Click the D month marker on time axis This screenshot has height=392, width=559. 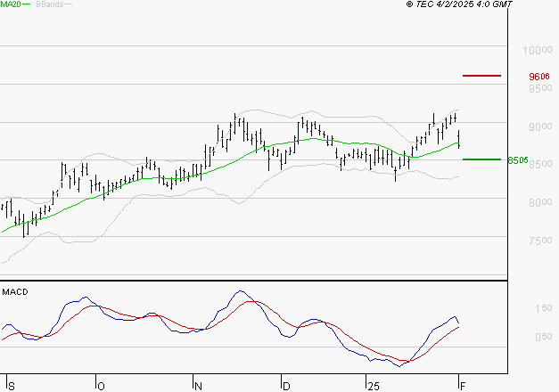tap(286, 387)
